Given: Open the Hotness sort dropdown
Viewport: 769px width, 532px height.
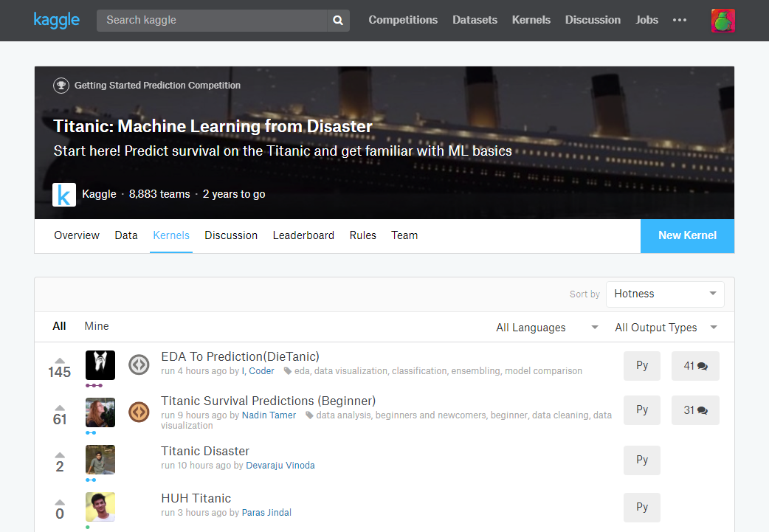Looking at the screenshot, I should click(x=663, y=294).
